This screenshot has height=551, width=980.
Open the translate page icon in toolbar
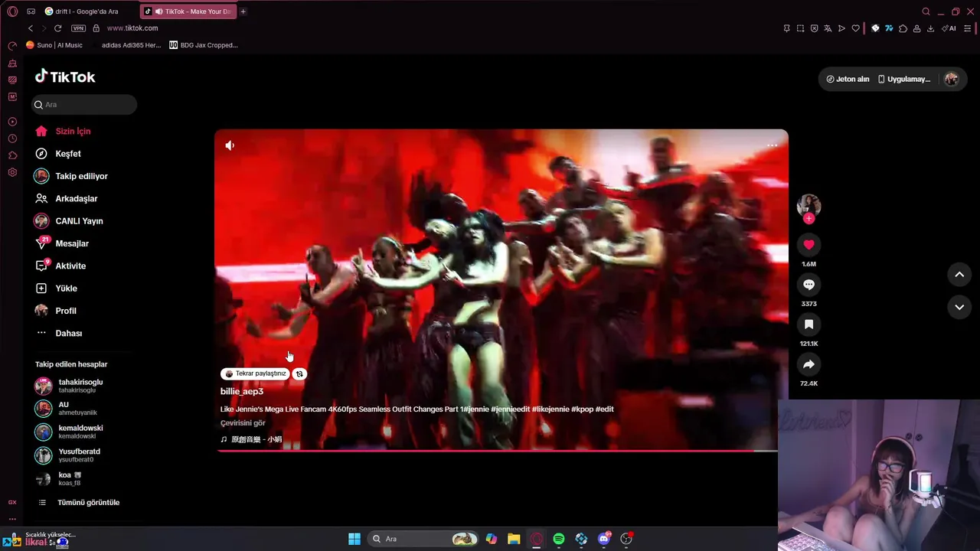[x=828, y=28]
